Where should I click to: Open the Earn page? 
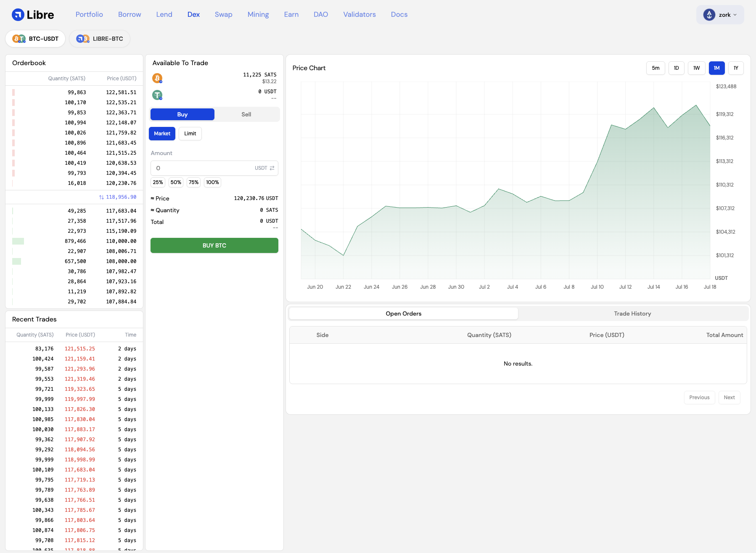291,14
